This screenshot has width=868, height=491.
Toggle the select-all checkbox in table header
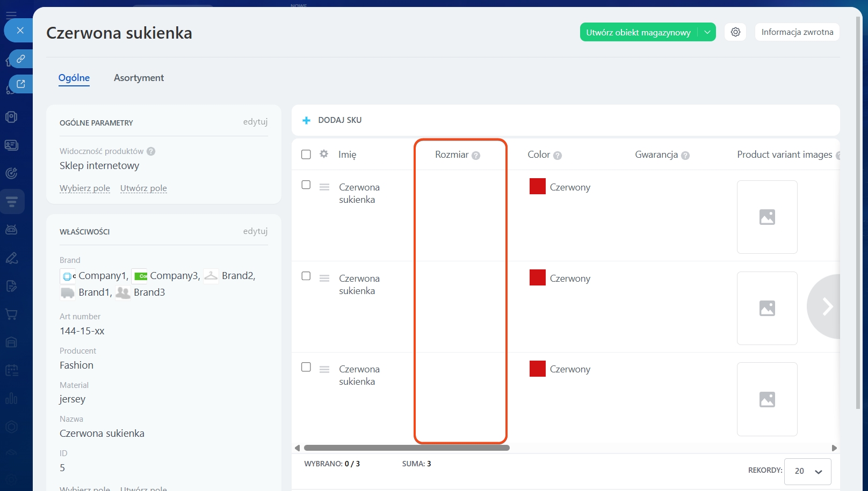[306, 155]
